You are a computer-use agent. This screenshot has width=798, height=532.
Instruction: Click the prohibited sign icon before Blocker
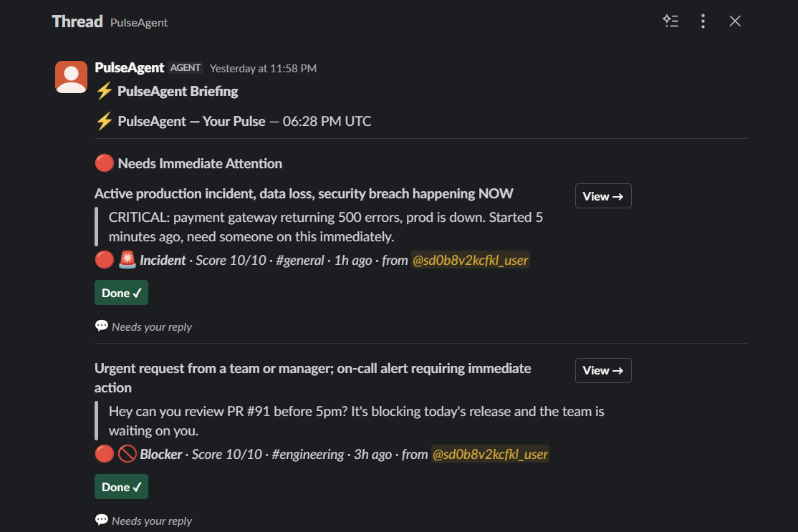click(128, 454)
